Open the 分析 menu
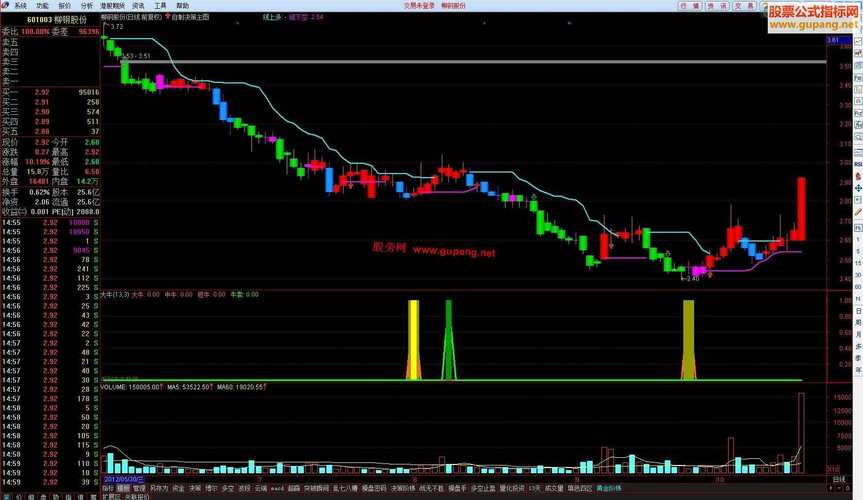The width and height of the screenshot is (863, 500). coord(87,5)
